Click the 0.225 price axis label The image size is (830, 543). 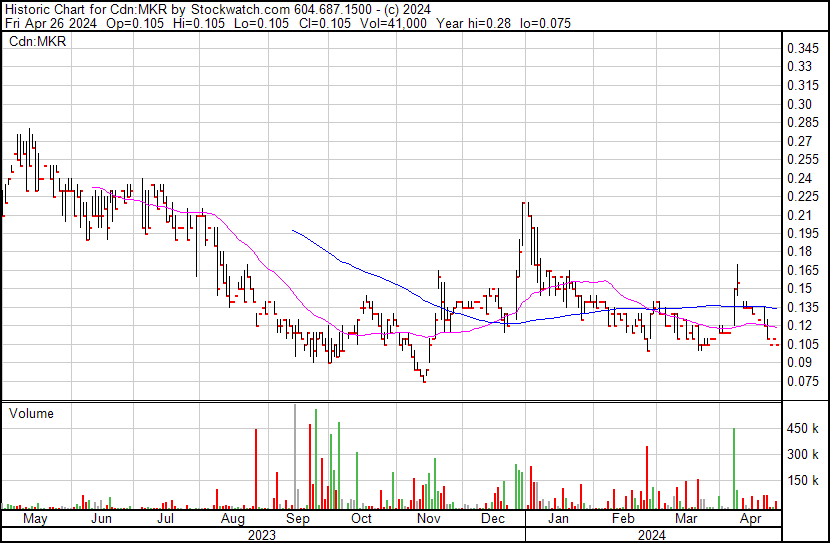802,197
